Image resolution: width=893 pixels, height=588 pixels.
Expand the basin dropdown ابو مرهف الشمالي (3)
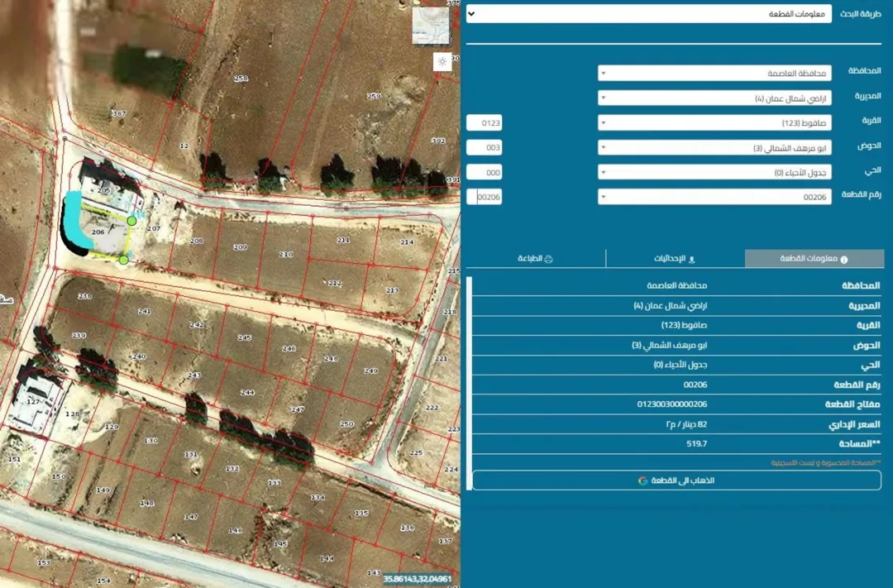[714, 147]
